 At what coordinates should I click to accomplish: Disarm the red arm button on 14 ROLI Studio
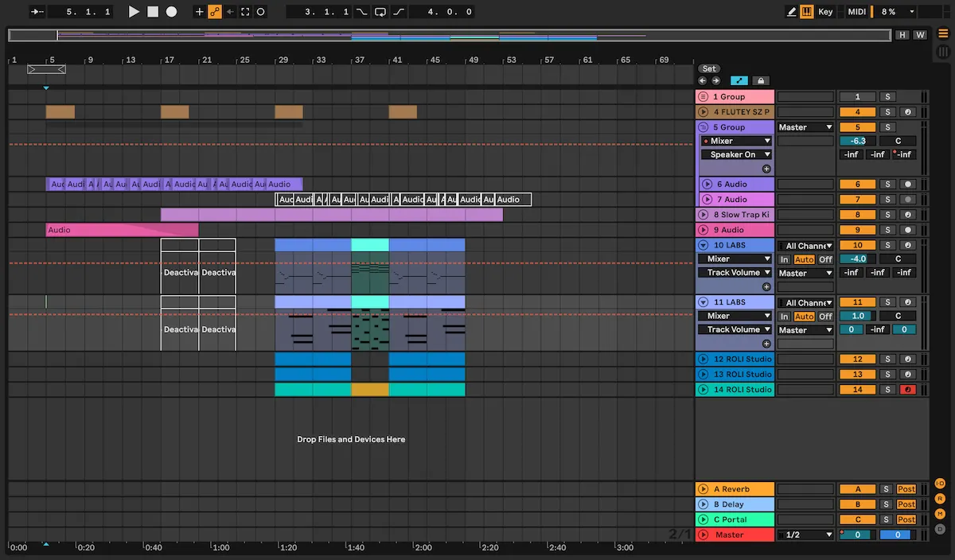907,390
